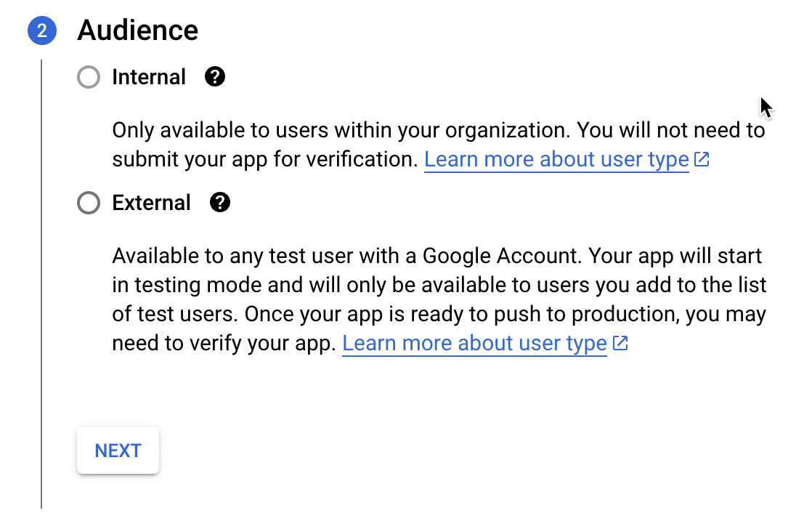Click the Audience step heading
The width and height of the screenshot is (812, 516).
pos(138,31)
